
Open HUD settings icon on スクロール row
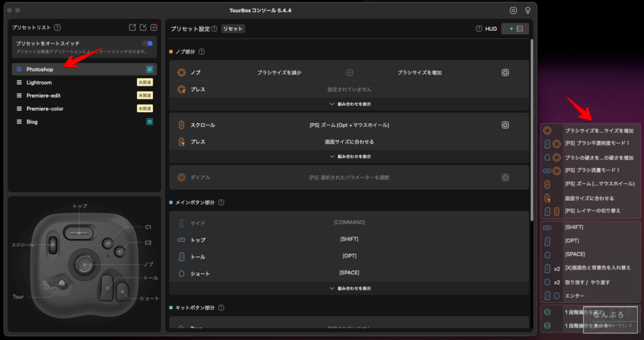click(x=505, y=125)
